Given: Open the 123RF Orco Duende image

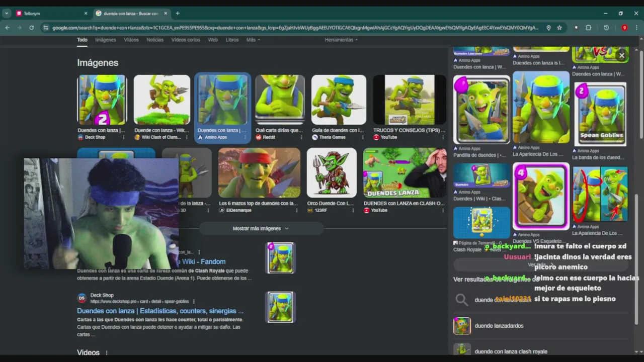Looking at the screenshot, I should (x=332, y=172).
